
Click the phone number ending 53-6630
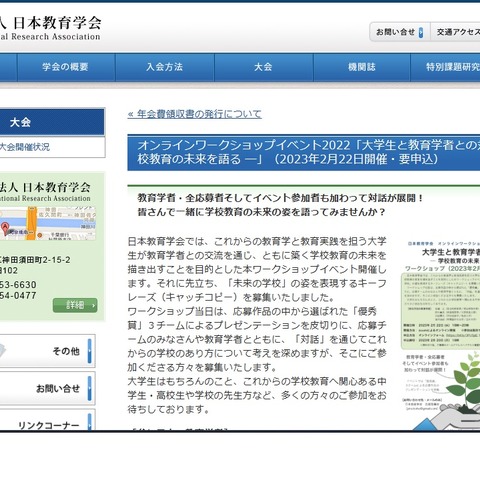click(18, 285)
